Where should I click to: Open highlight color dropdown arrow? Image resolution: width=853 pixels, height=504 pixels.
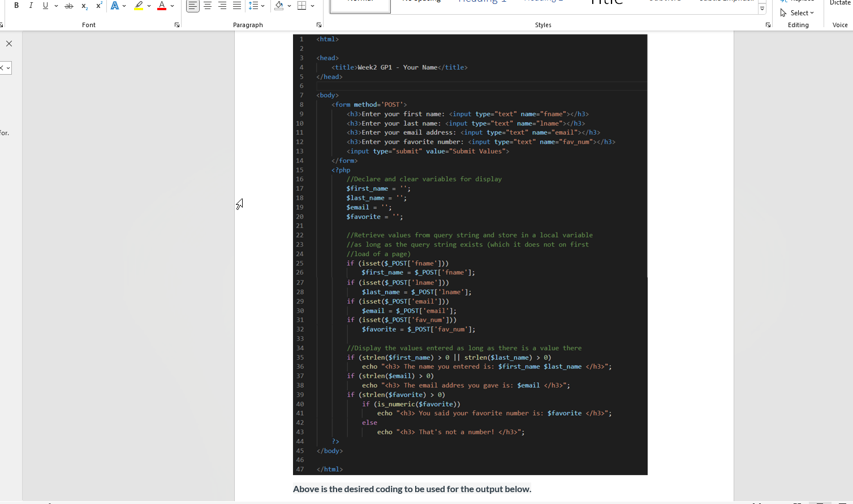tap(149, 6)
